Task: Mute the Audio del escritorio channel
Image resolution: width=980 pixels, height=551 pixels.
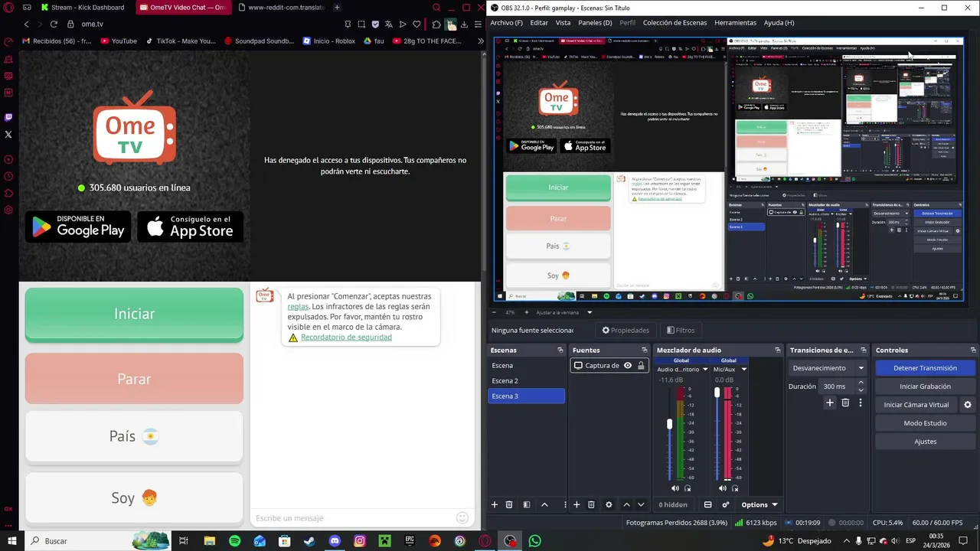Action: coord(675,488)
